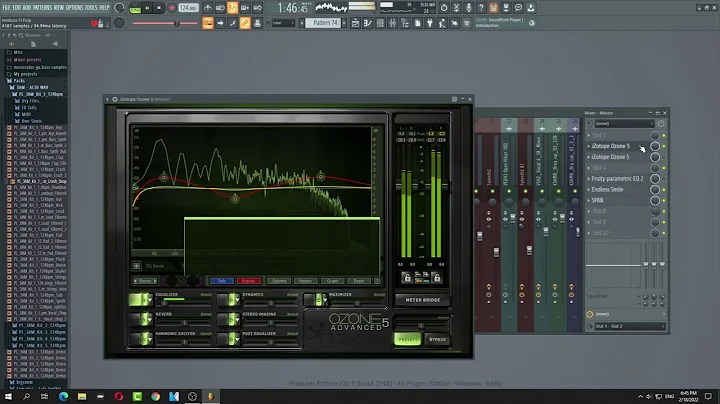Toggle the enable LED for Endless Smile slot
The width and height of the screenshot is (720, 404).
pyautogui.click(x=664, y=190)
